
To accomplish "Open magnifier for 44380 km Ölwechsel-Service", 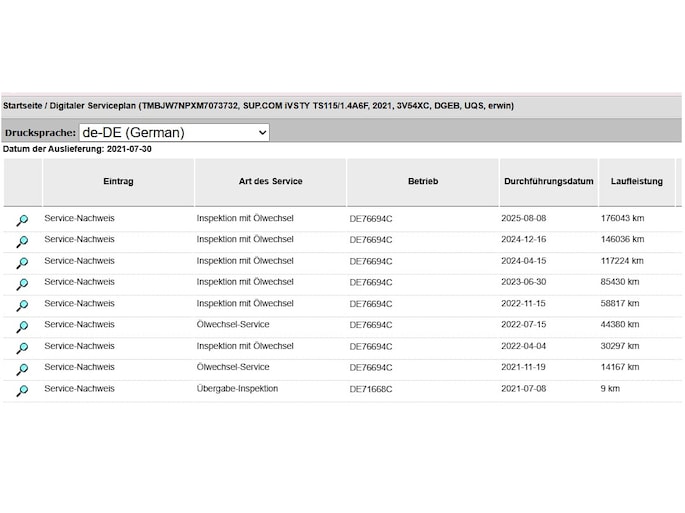I will 22,326.
